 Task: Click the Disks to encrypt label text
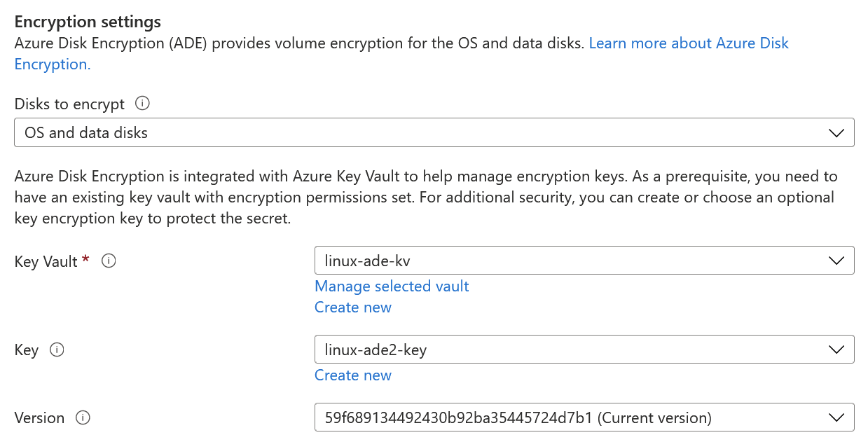[69, 104]
